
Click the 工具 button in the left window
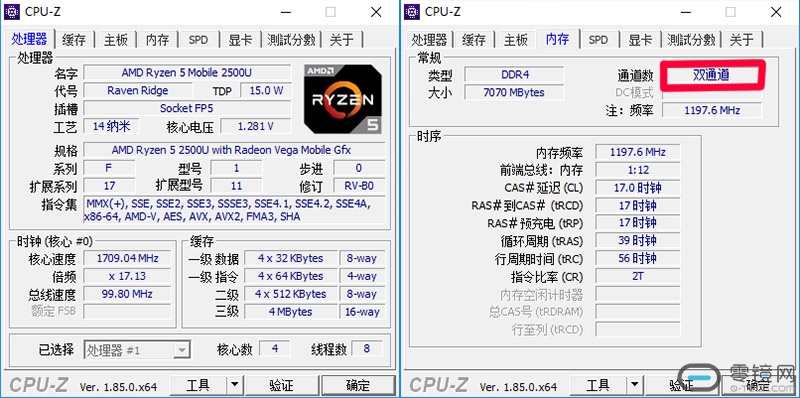(198, 385)
